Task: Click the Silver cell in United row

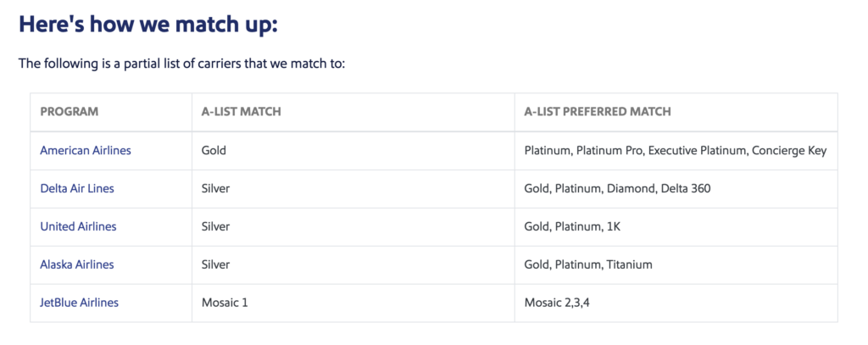Action: tap(216, 226)
